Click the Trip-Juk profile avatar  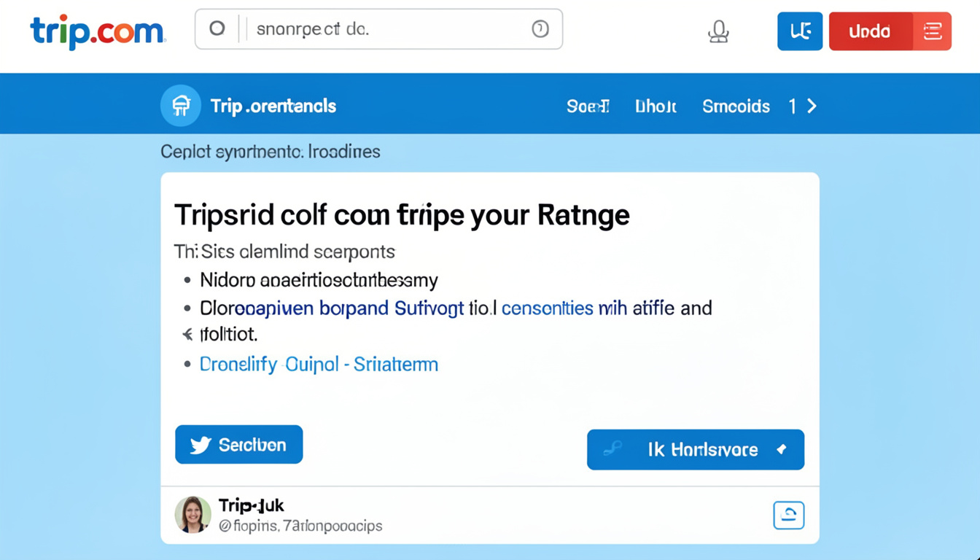click(x=192, y=515)
